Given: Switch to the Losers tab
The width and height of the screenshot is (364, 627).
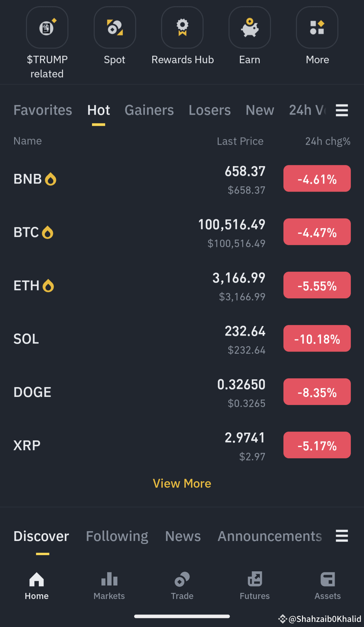Looking at the screenshot, I should coord(210,110).
